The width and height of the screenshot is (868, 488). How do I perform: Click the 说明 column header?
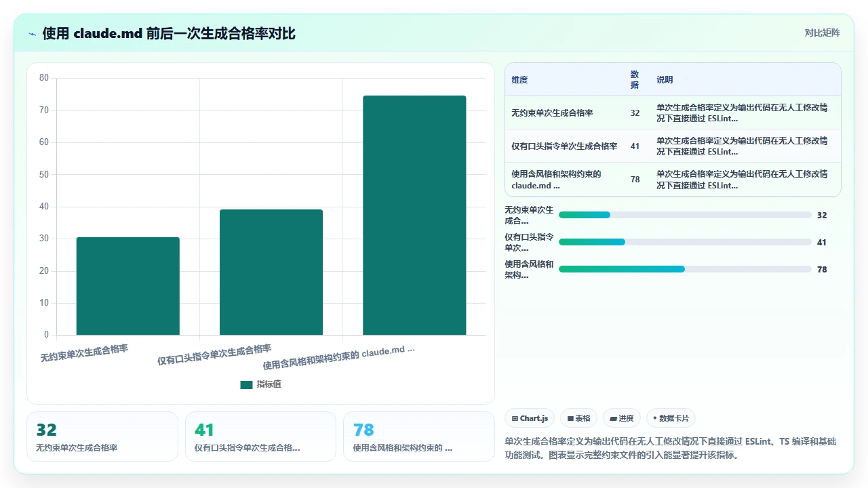665,80
